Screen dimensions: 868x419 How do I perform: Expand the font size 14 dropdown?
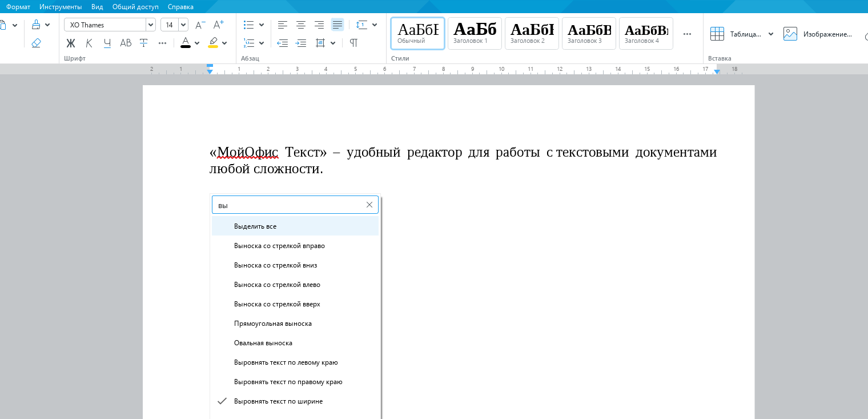click(x=183, y=25)
